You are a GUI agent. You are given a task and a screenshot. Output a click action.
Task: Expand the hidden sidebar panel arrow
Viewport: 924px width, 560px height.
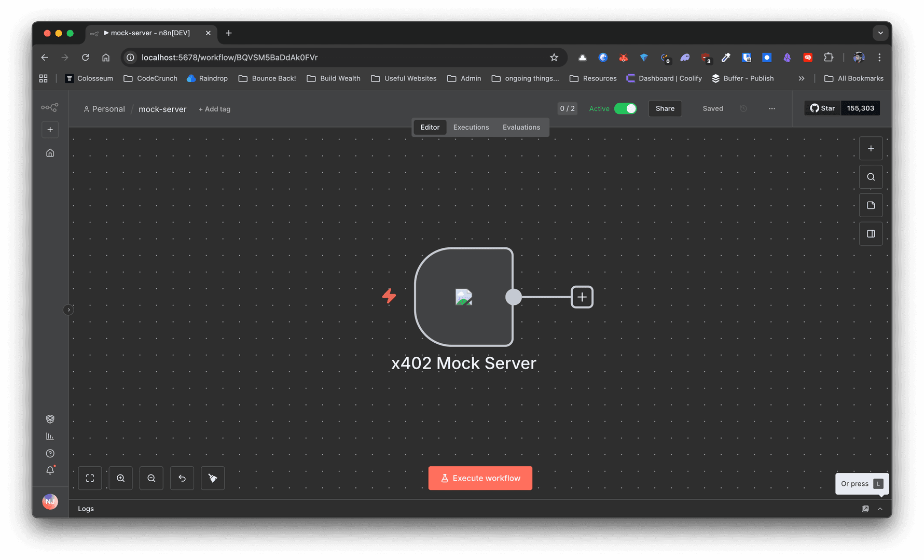point(68,310)
